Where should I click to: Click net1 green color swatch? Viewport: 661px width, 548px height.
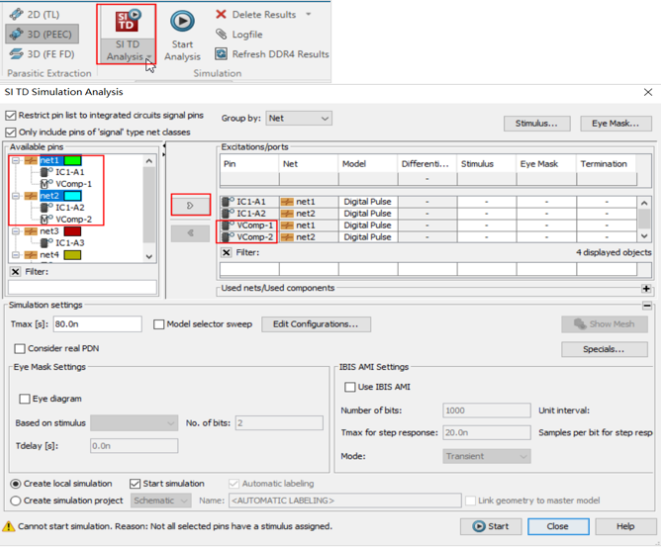point(73,160)
